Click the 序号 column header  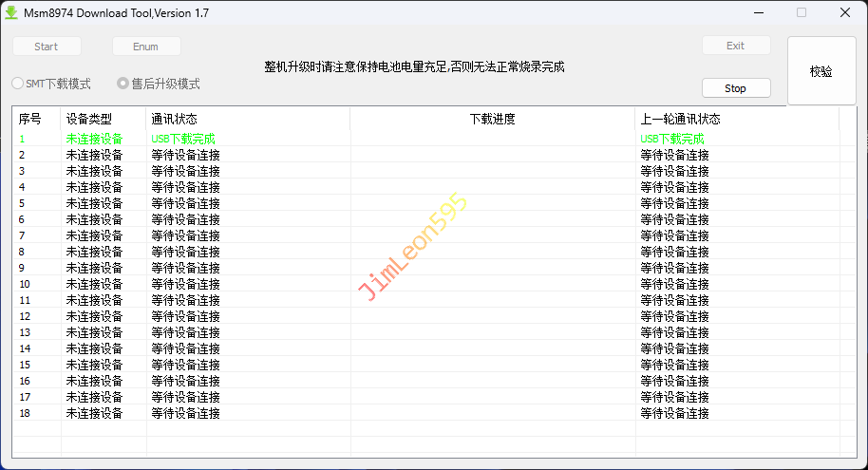tap(30, 119)
